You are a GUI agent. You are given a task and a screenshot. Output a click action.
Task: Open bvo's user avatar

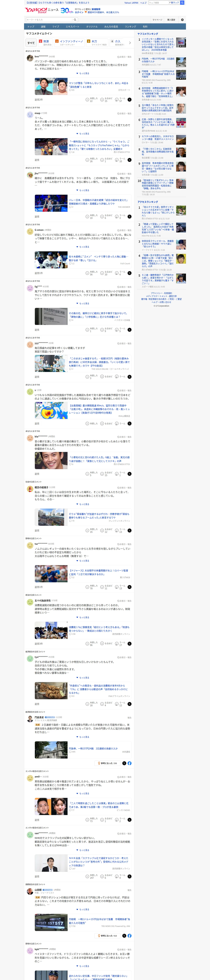pos(30,58)
